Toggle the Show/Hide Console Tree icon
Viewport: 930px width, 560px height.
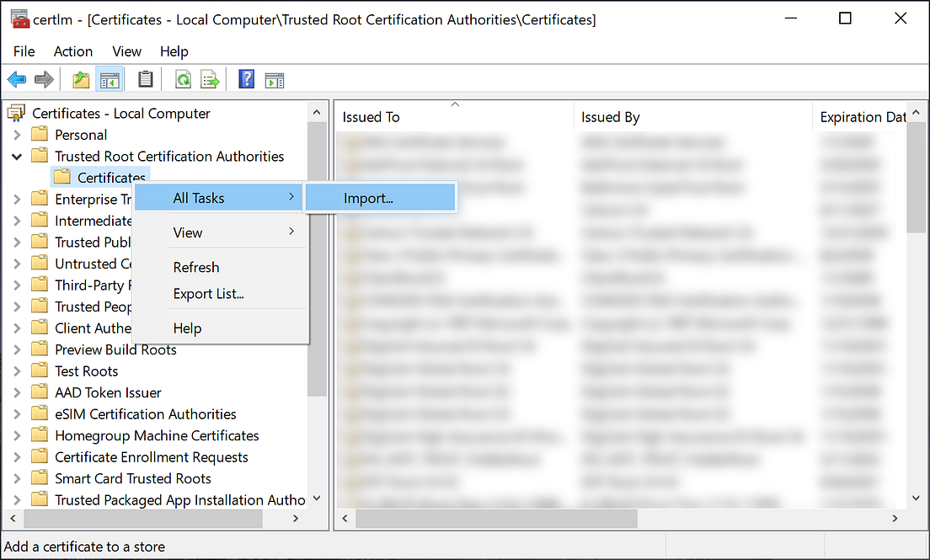tap(110, 78)
